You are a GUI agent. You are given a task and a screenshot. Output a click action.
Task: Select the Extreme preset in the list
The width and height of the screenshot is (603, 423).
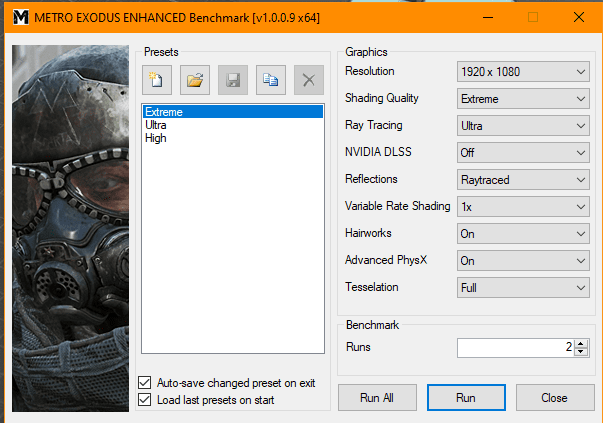[x=233, y=112]
